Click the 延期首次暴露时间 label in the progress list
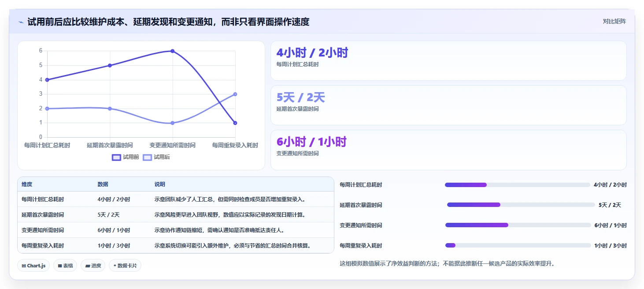Viewport: 644px width, 289px height. pos(361,205)
